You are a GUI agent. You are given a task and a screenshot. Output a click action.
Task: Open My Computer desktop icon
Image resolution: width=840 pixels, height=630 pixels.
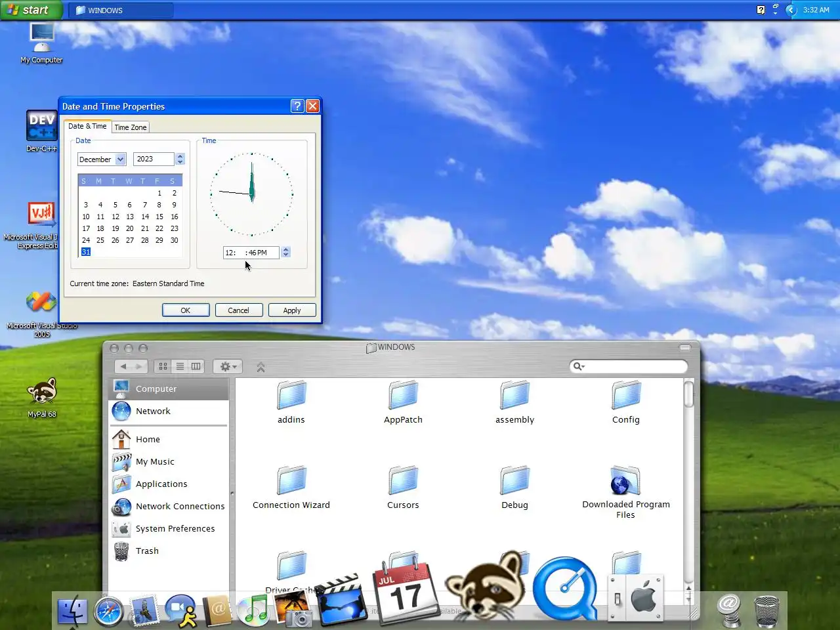tap(41, 43)
